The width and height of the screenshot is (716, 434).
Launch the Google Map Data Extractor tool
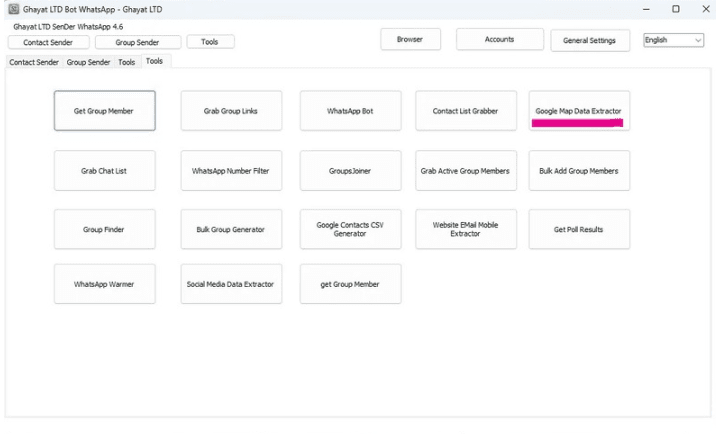pos(578,111)
